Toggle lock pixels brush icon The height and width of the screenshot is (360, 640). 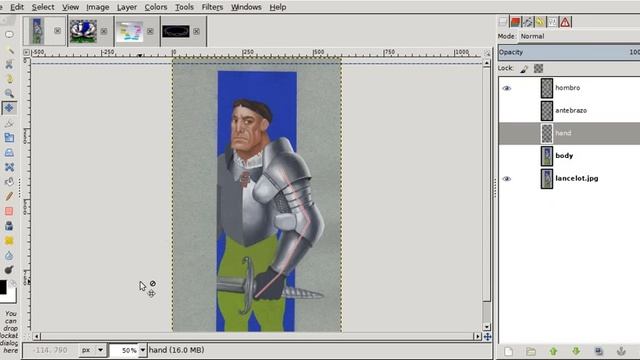click(524, 69)
